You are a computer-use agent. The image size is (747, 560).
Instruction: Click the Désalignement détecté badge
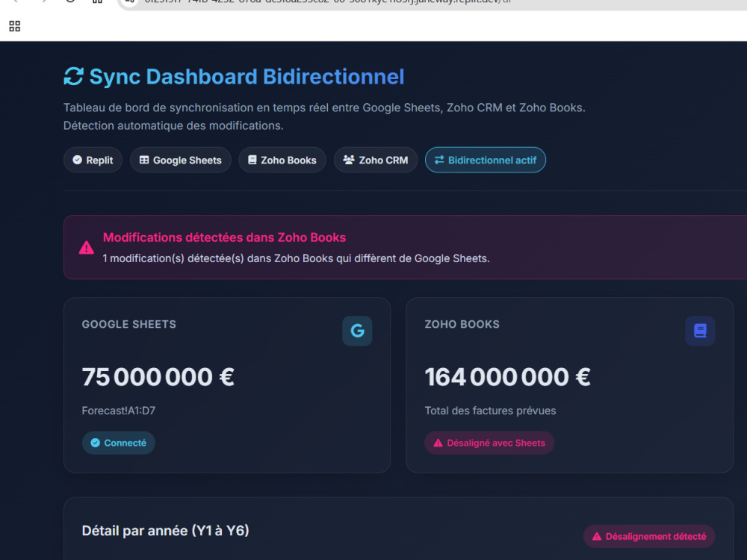click(x=649, y=537)
